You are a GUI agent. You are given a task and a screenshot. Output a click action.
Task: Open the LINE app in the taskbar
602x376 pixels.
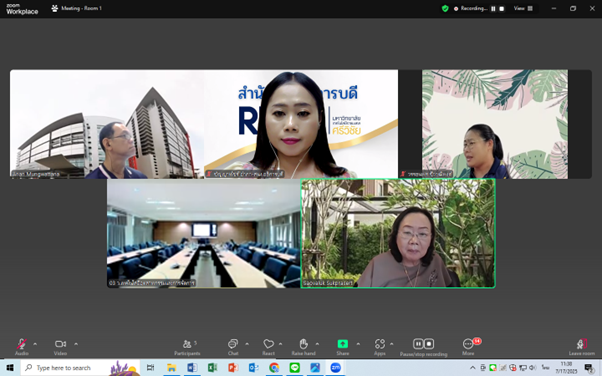[294, 368]
